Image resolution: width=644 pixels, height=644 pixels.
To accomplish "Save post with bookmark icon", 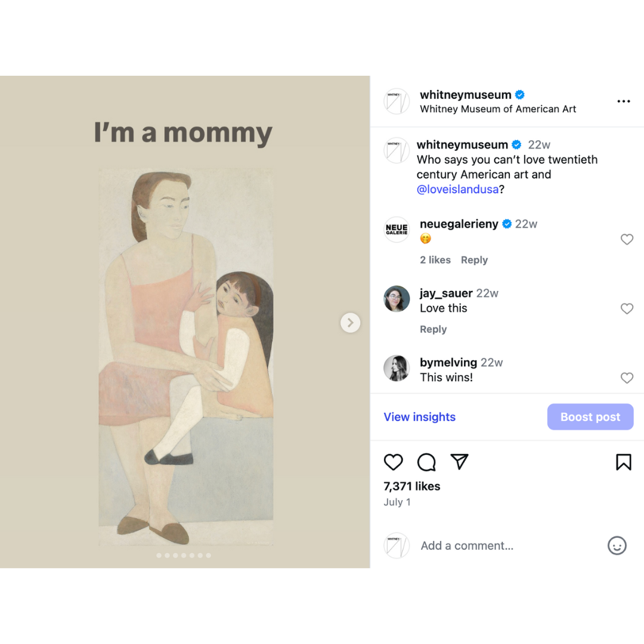I will pos(624,462).
